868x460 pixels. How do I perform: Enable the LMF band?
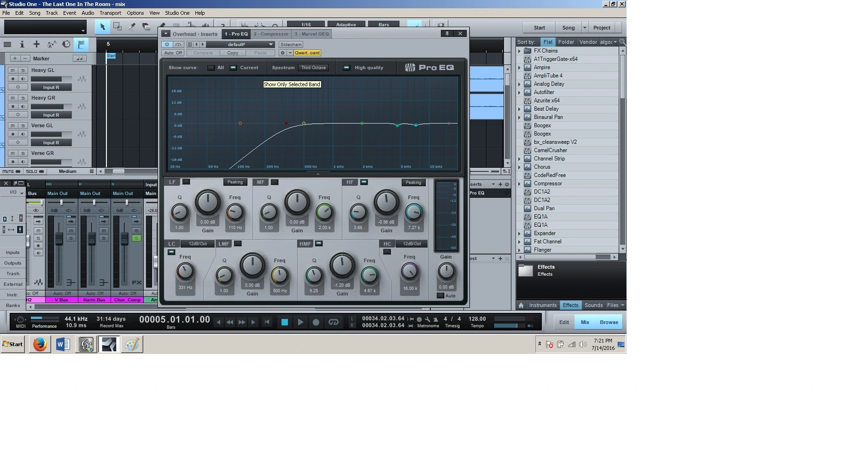click(x=238, y=243)
